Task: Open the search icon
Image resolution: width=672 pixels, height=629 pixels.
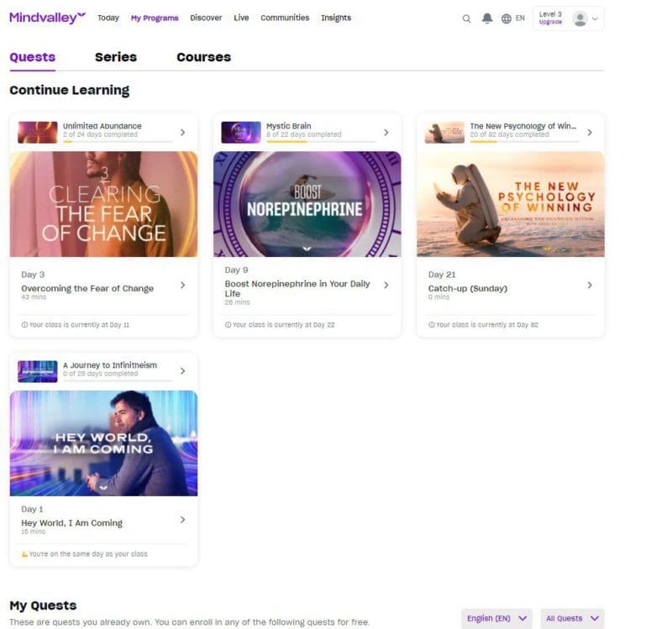Action: [467, 18]
